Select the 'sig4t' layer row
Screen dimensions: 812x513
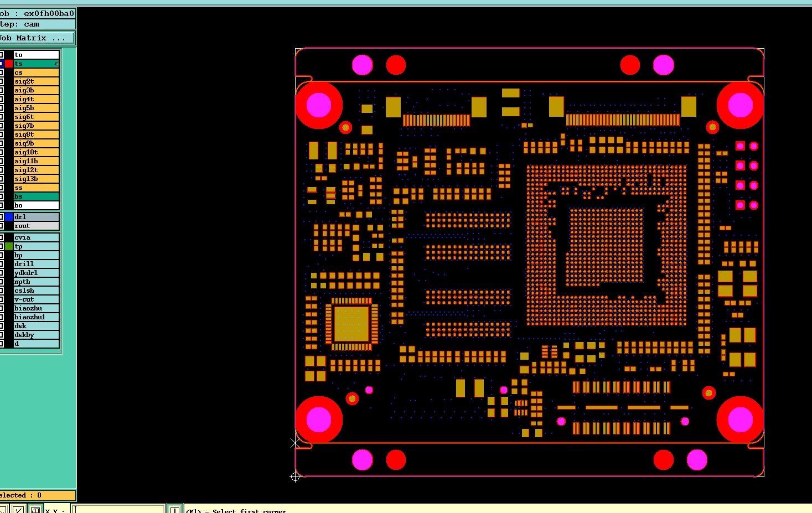point(37,99)
